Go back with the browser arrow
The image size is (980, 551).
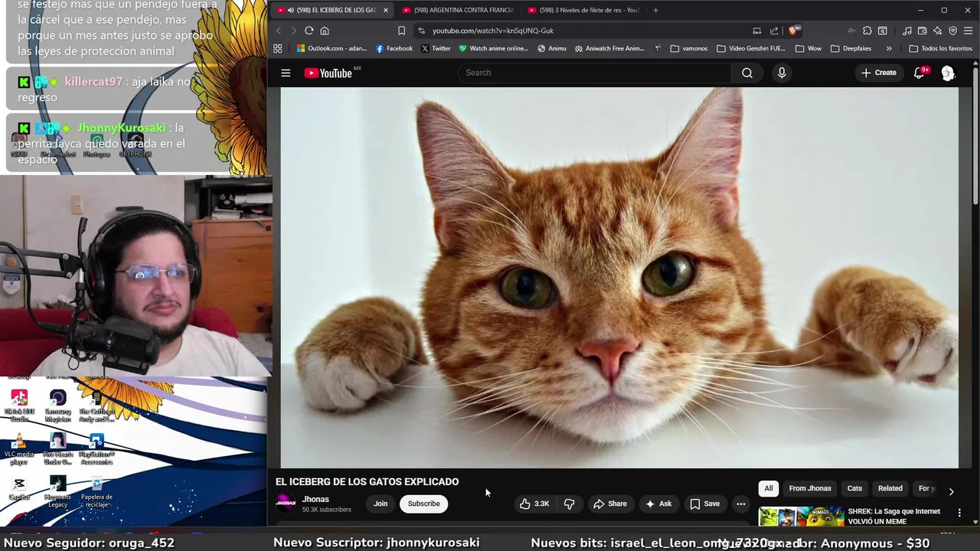tap(279, 31)
